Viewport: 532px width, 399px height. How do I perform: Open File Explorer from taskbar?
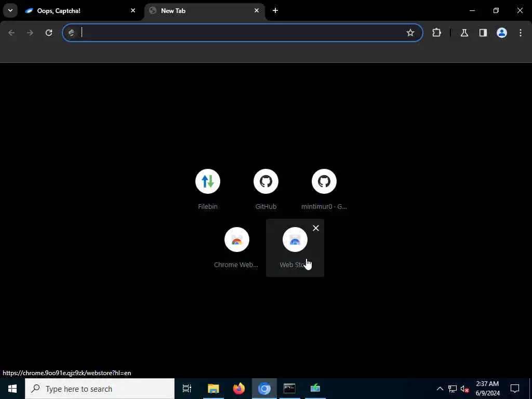click(x=214, y=389)
